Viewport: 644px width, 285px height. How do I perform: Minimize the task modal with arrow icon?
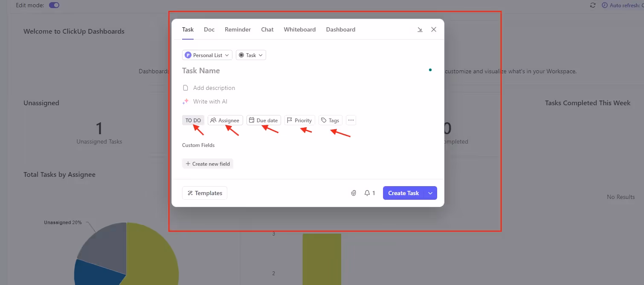click(x=420, y=29)
